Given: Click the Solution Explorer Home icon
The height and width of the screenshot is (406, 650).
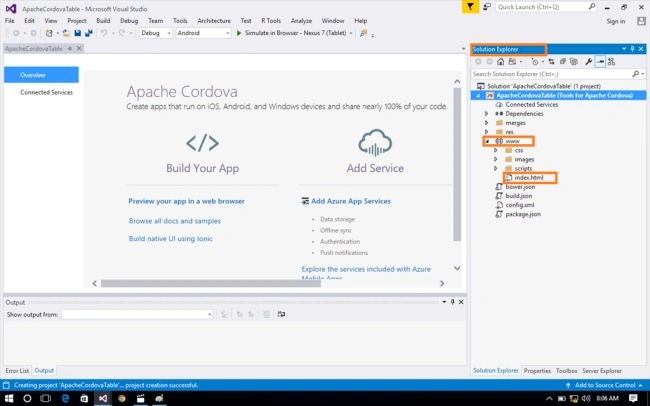Looking at the screenshot, I should 500,62.
